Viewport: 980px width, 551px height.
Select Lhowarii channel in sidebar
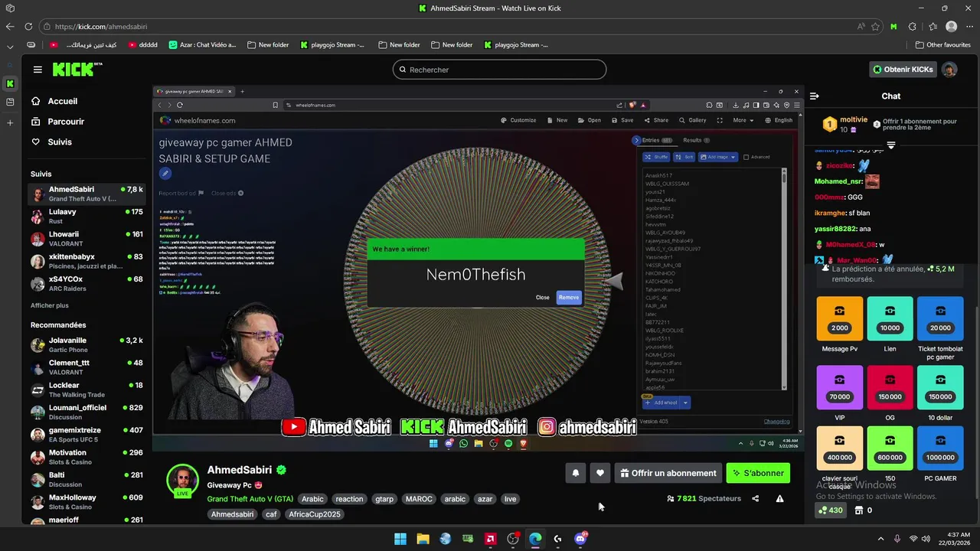click(x=87, y=239)
